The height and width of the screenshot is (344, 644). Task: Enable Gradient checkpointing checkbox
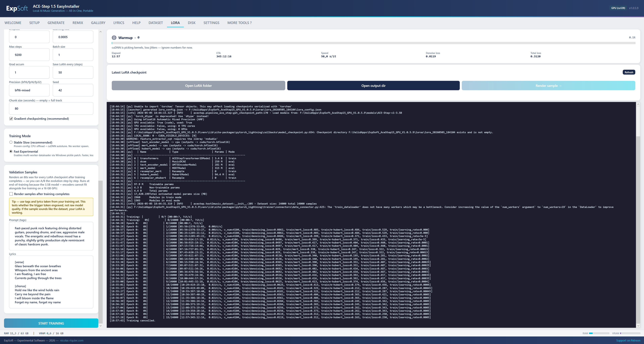pos(11,119)
